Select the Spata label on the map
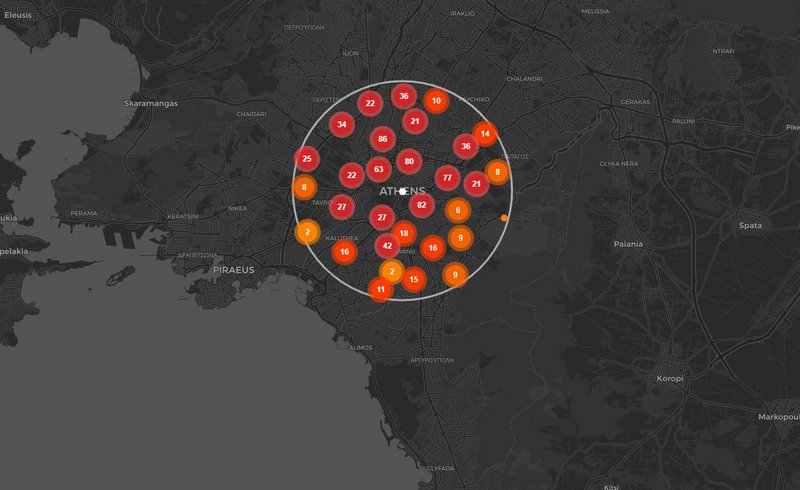This screenshot has width=800, height=490. click(x=750, y=225)
